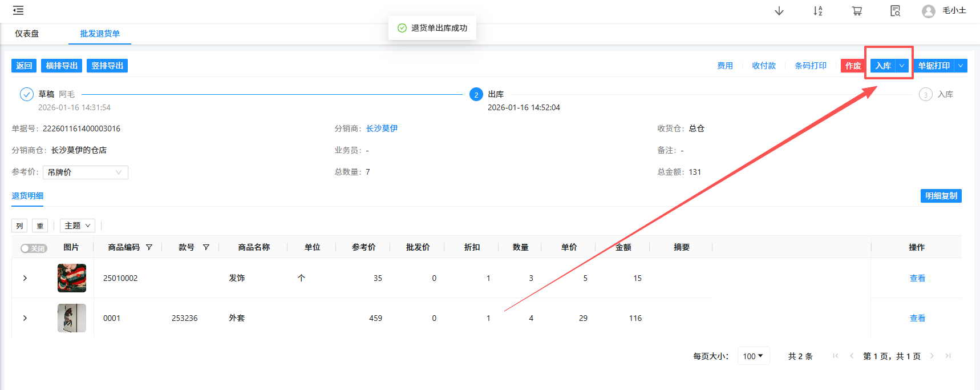Open the 主题 theme dropdown
Screen dimensions: 980x390
[78, 226]
